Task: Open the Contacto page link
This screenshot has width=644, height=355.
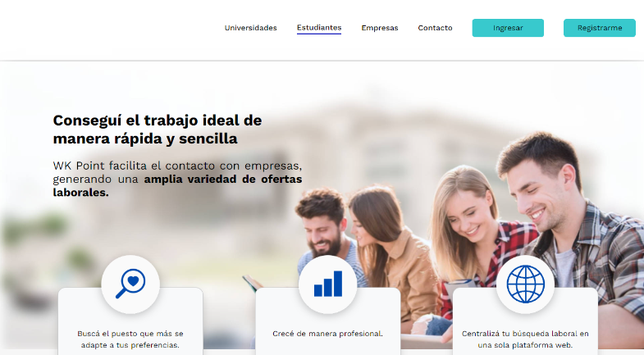Action: click(x=435, y=28)
